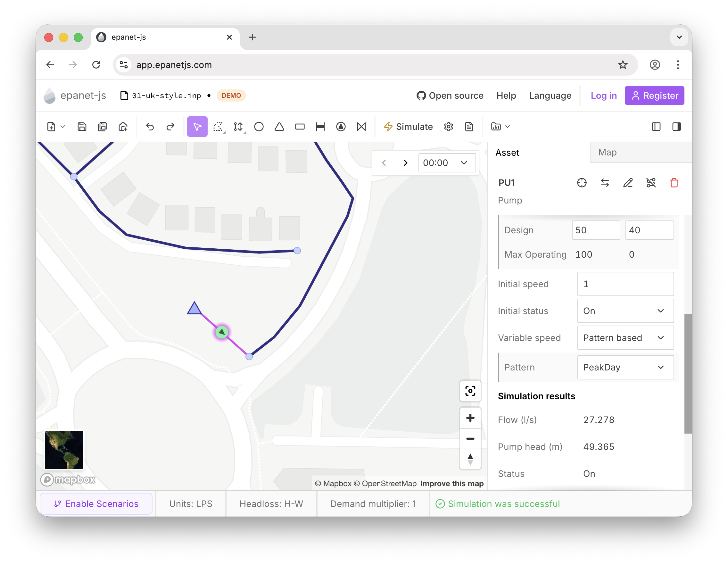Click the Initial speed input field
Image resolution: width=728 pixels, height=564 pixels.
click(625, 284)
